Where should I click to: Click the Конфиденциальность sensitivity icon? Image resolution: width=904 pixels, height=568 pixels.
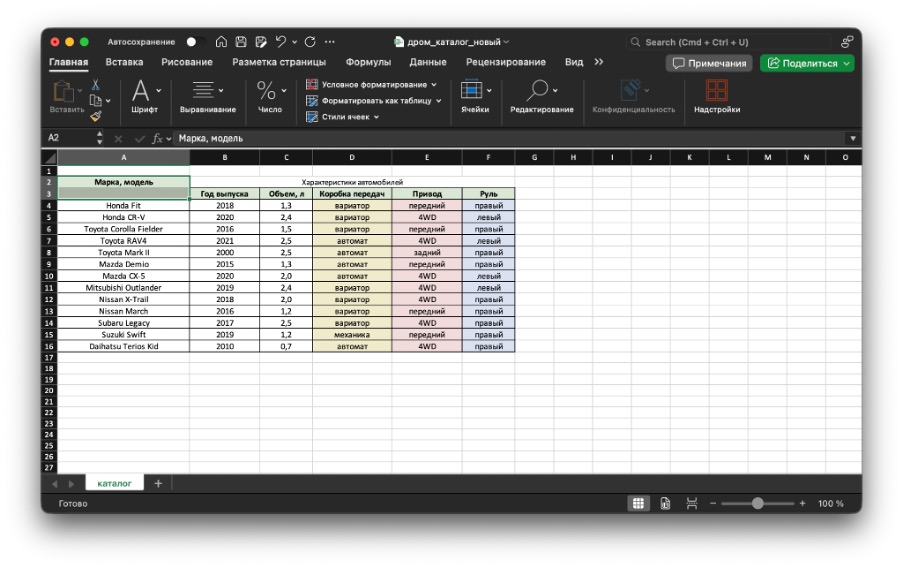pos(630,91)
